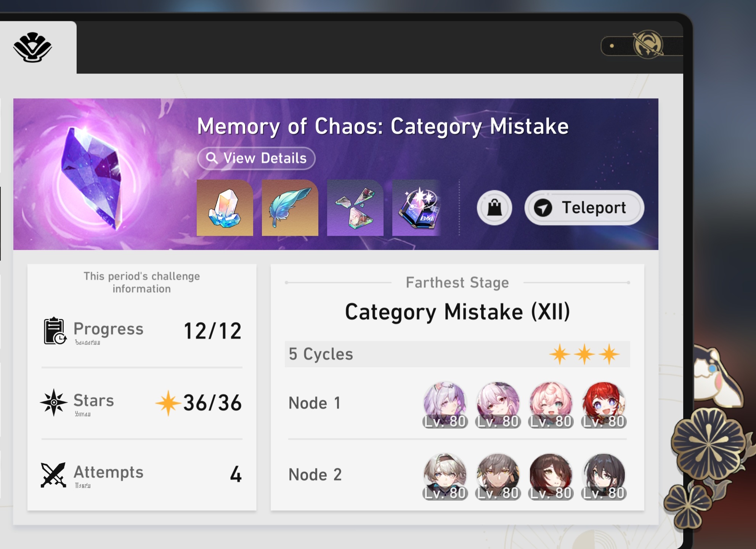Open View Details for Memory of Chaos
Image resolution: width=756 pixels, height=549 pixels.
[x=256, y=158]
